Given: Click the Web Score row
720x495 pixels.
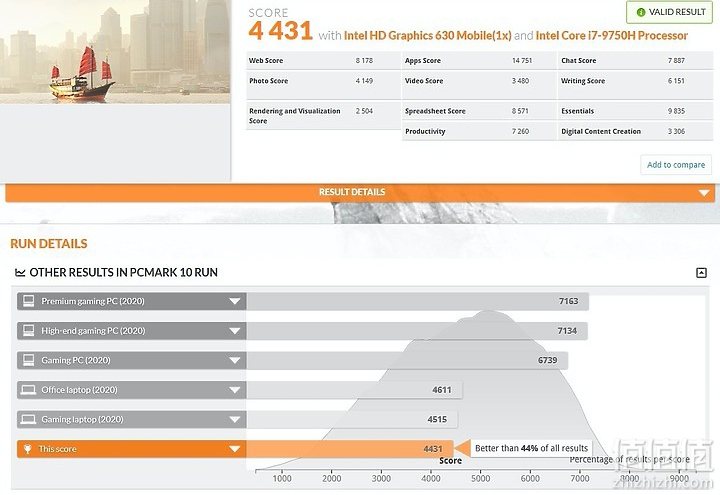Looking at the screenshot, I should (323, 61).
